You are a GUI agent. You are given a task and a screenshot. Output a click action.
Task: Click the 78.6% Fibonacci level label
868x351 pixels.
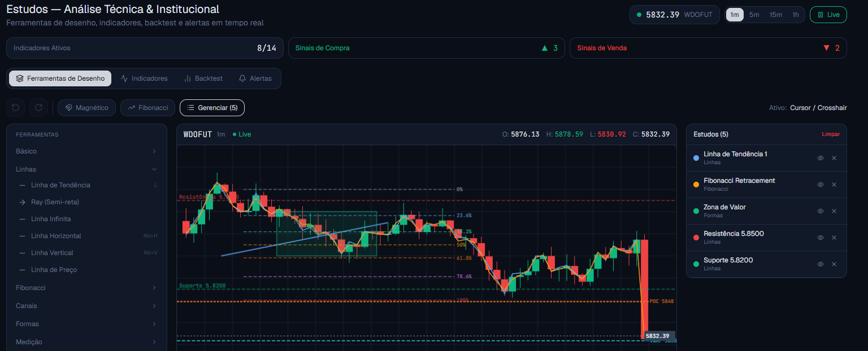(x=464, y=277)
